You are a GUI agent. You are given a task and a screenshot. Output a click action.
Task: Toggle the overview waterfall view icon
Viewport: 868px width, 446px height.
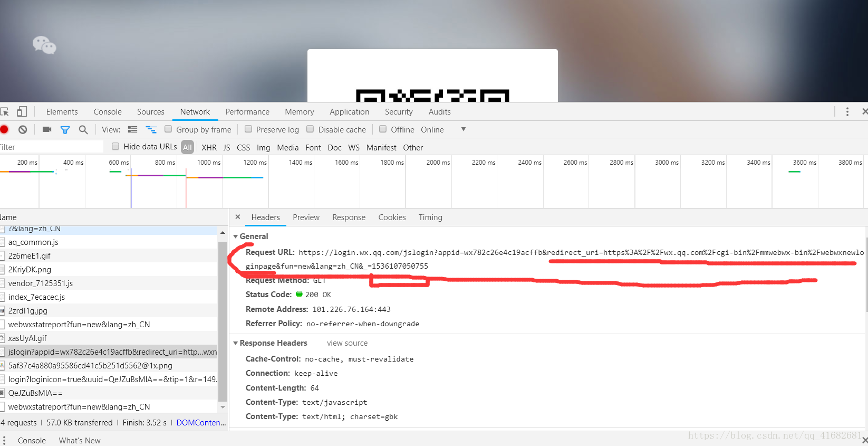pyautogui.click(x=151, y=129)
